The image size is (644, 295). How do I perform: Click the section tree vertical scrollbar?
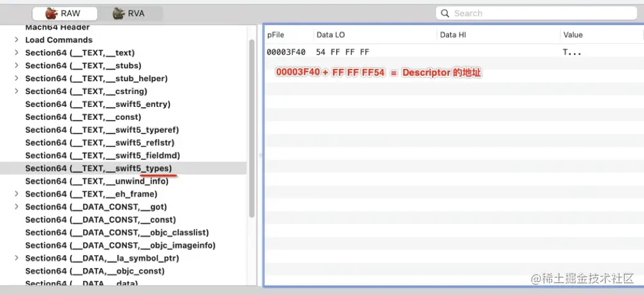252,128
